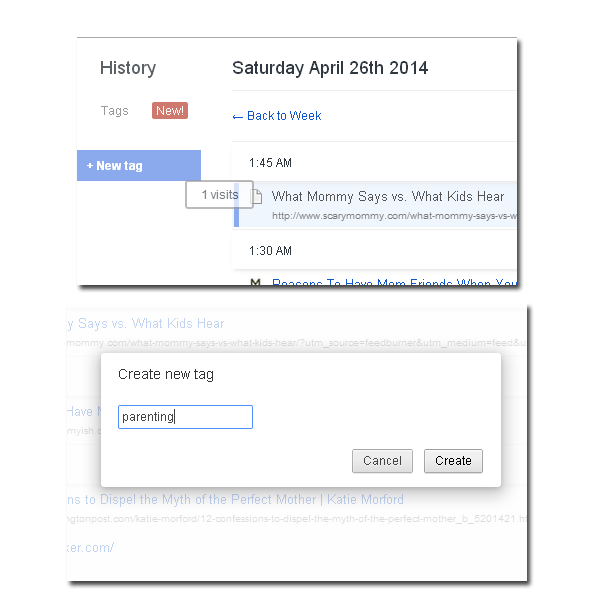600x600 pixels.
Task: Select the History sidebar heading
Action: click(128, 68)
